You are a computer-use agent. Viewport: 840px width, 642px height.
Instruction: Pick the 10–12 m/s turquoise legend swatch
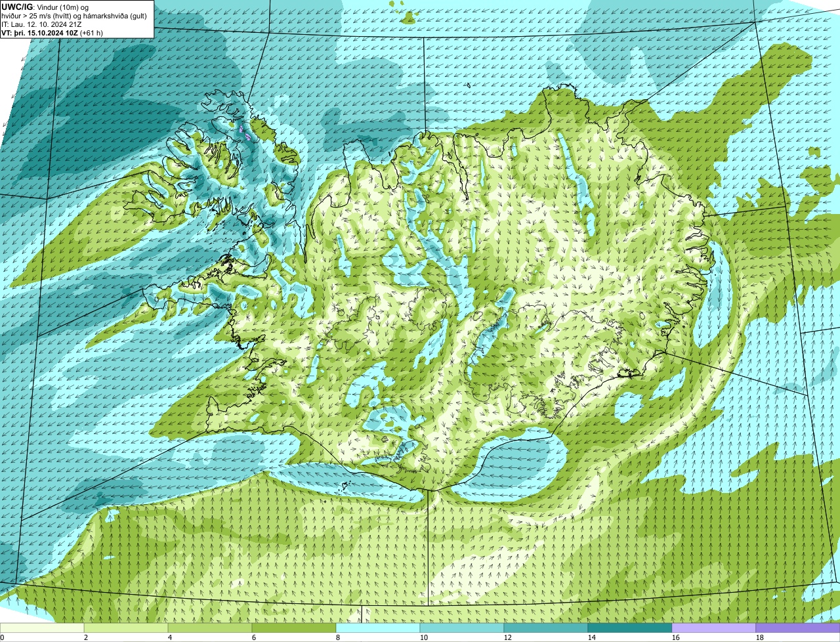[x=462, y=628]
